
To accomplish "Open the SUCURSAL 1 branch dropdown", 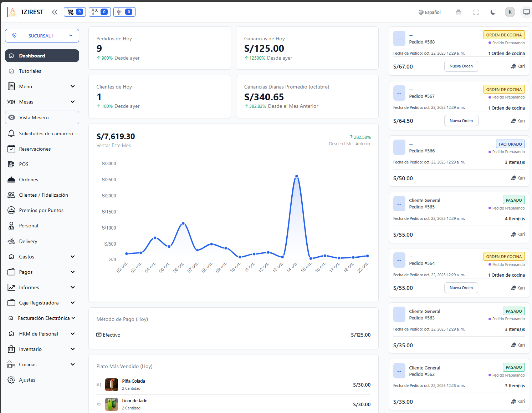I will coord(42,36).
